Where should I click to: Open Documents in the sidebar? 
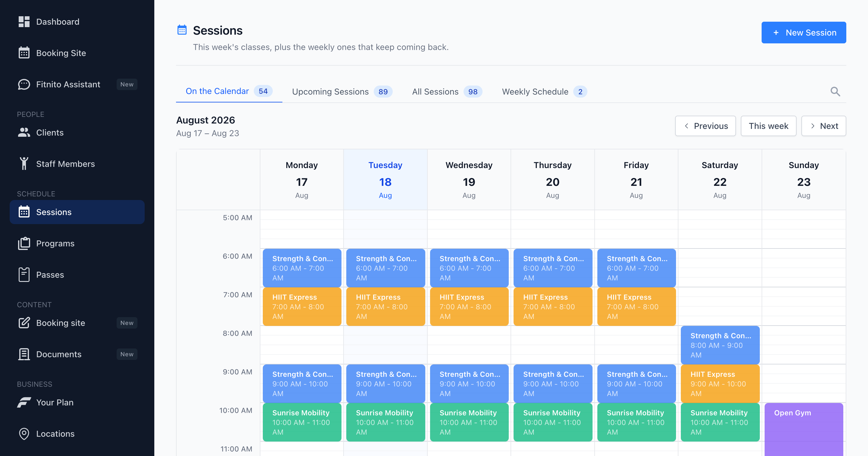[77, 354]
